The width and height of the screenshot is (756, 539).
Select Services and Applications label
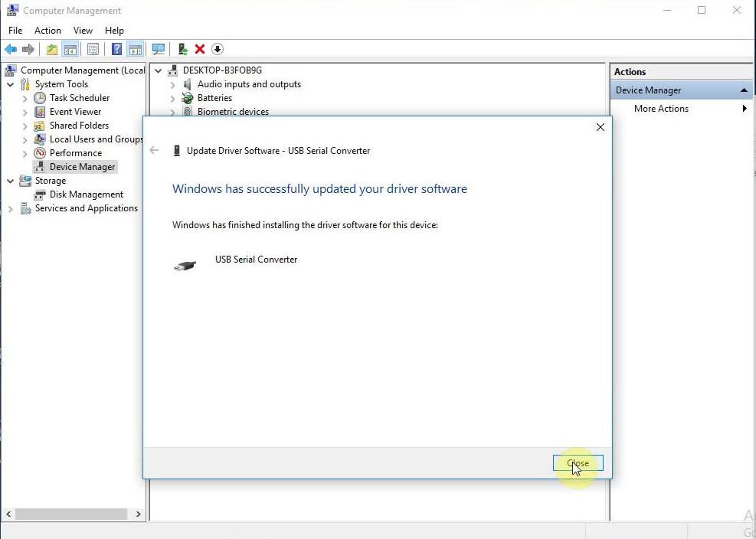point(87,208)
